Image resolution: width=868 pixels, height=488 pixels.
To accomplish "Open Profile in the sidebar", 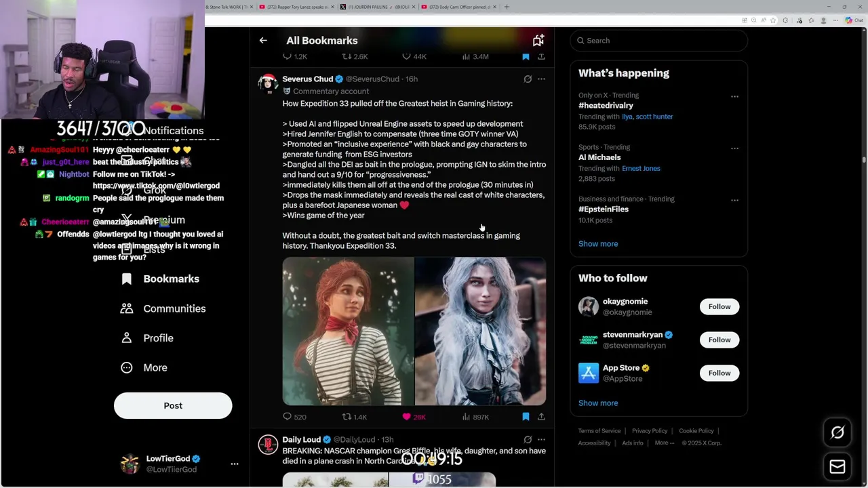I will [x=147, y=338].
